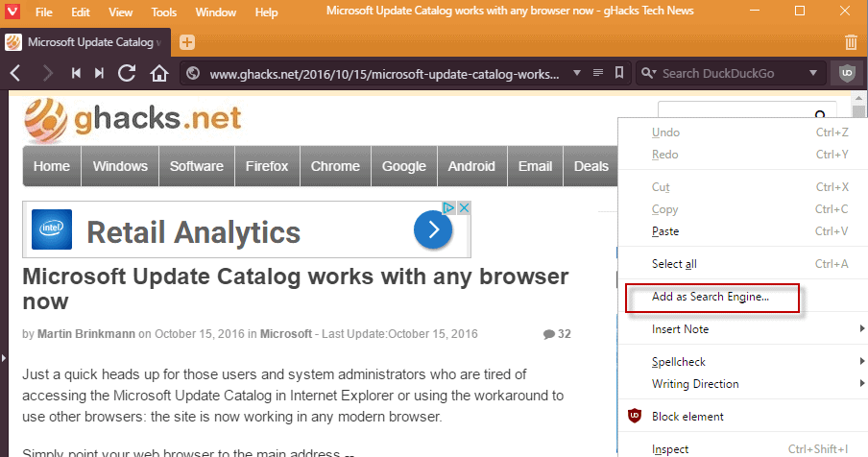Open the comments bubble showing 32
The height and width of the screenshot is (457, 868).
[x=557, y=333]
